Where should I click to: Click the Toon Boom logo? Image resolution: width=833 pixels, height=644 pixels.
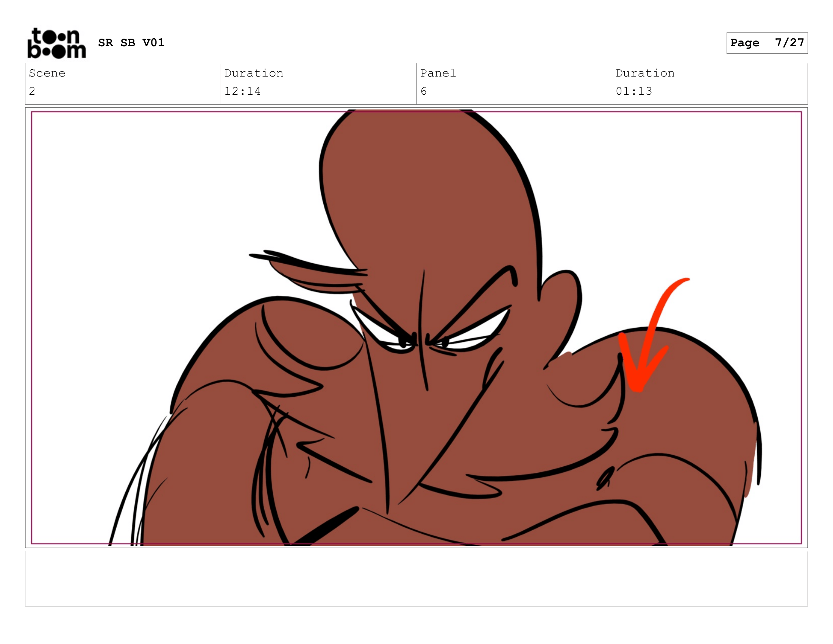pos(56,43)
